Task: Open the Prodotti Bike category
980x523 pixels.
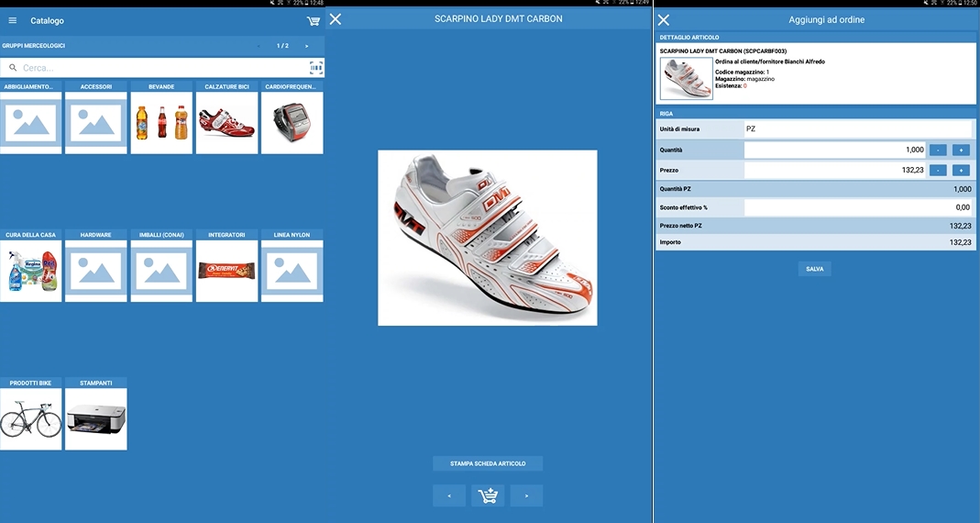Action: pos(30,414)
